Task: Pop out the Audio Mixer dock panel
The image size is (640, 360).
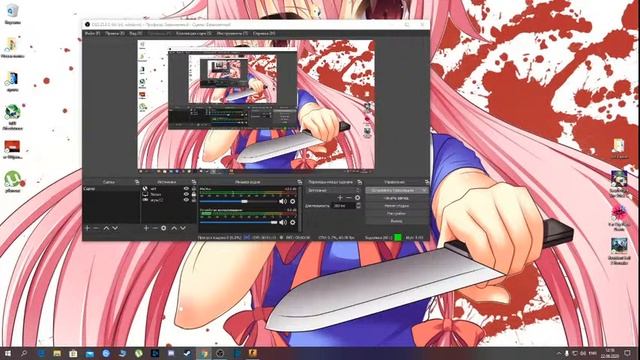Action: pos(300,182)
